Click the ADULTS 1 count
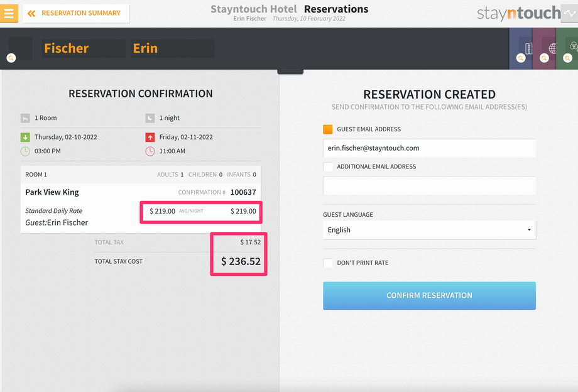The image size is (578, 392). point(170,175)
